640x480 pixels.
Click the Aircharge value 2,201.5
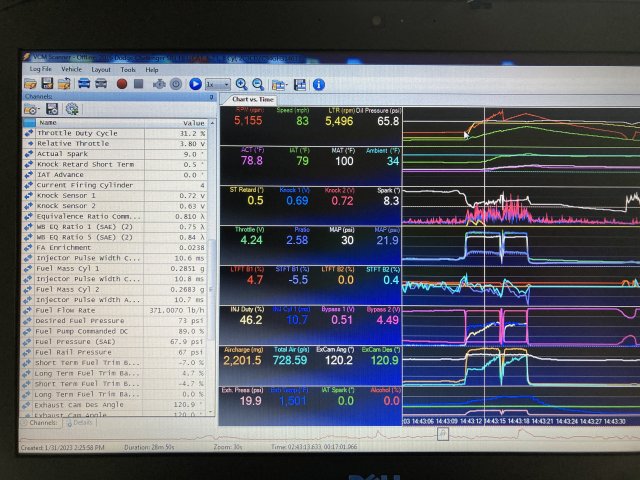pyautogui.click(x=242, y=360)
